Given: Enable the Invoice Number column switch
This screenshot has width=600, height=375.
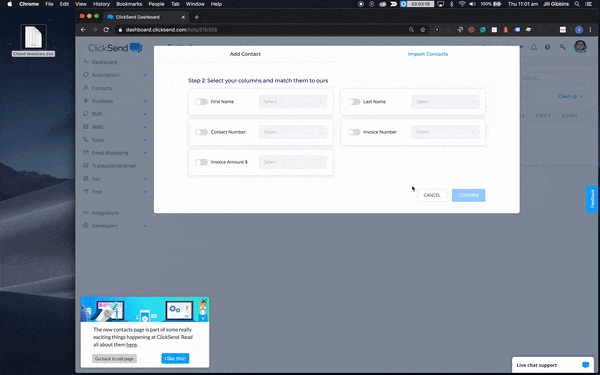Looking at the screenshot, I should tap(354, 132).
